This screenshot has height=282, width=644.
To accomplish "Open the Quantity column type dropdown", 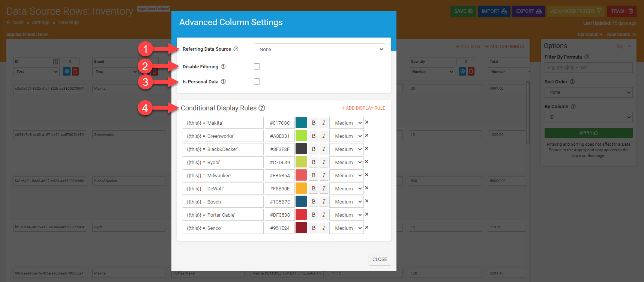I will pos(432,71).
